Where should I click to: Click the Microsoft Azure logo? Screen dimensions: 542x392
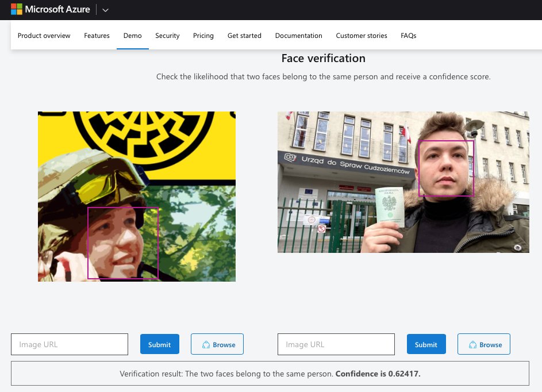tap(51, 9)
